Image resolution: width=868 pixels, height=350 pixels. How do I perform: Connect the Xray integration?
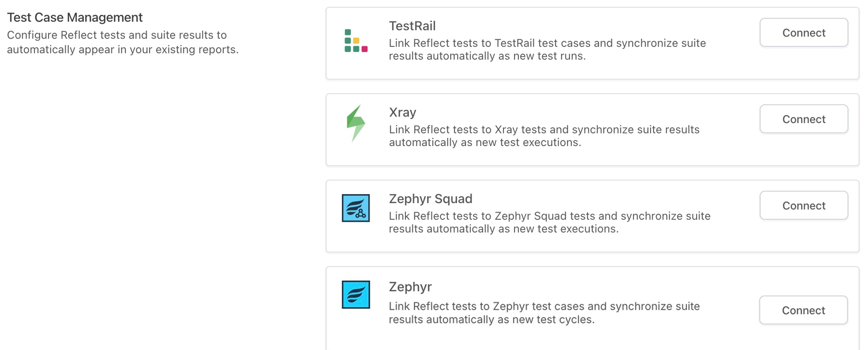click(x=803, y=119)
